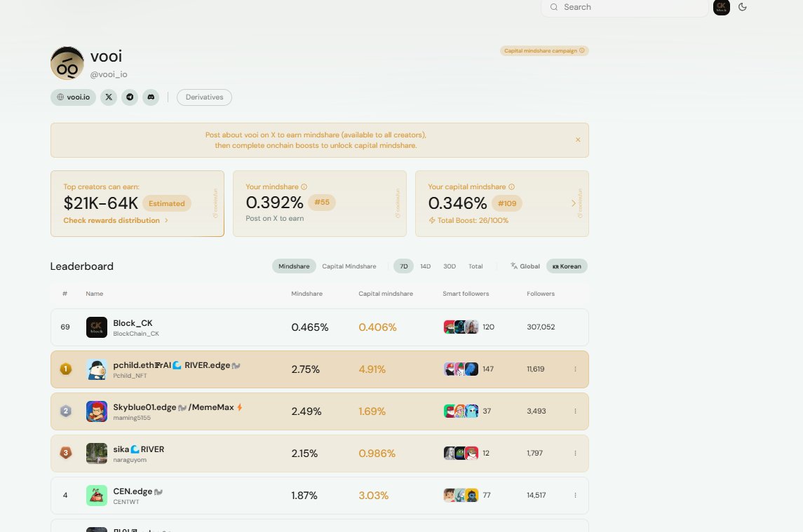This screenshot has height=532, width=803.
Task: Click the info icon next to Your capital mindshare
Action: [x=511, y=187]
